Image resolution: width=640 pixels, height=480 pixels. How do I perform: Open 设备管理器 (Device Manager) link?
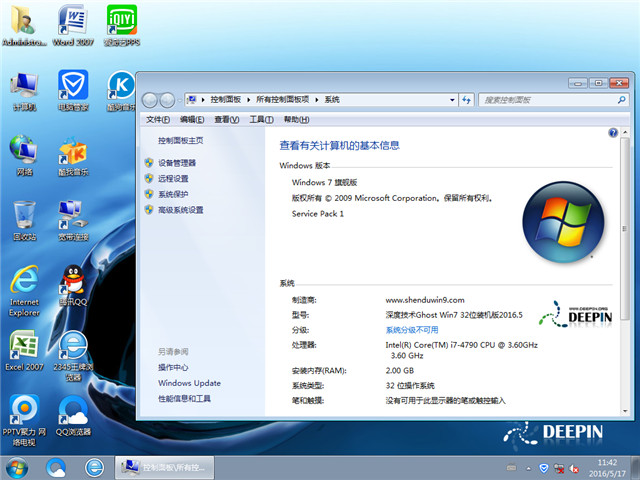tap(177, 163)
